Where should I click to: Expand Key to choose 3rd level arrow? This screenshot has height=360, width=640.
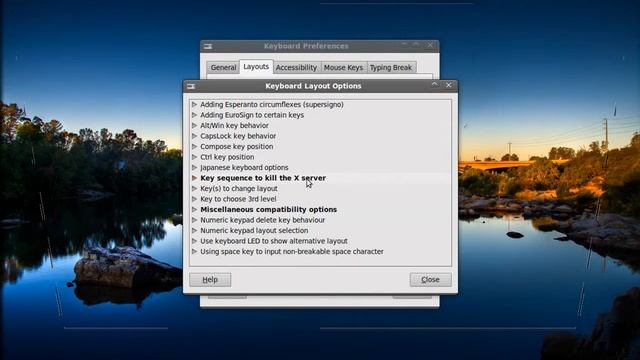point(194,199)
